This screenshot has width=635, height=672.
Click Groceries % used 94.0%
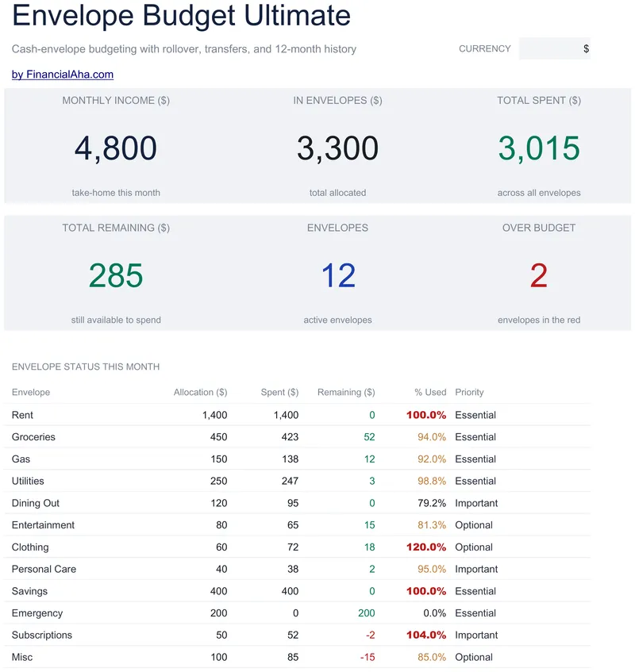432,436
